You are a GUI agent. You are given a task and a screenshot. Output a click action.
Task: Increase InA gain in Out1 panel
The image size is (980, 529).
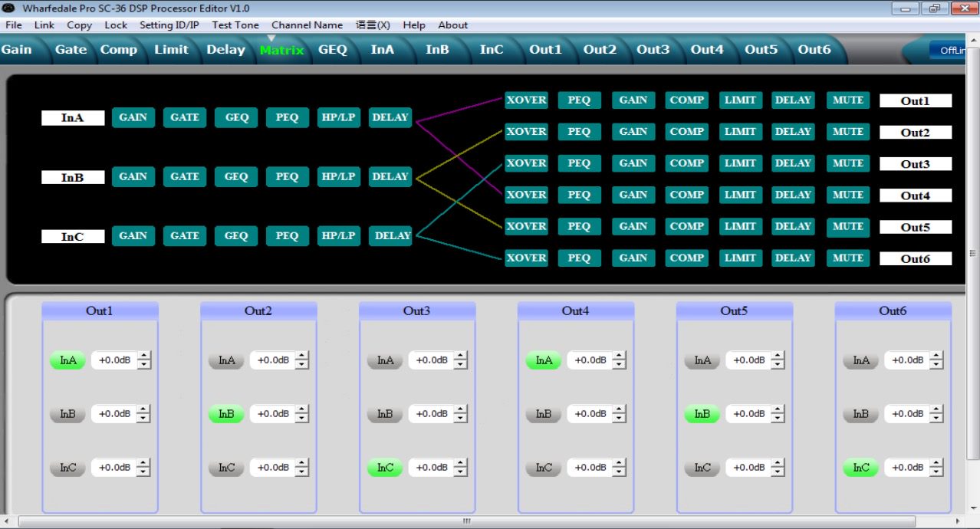coord(144,356)
